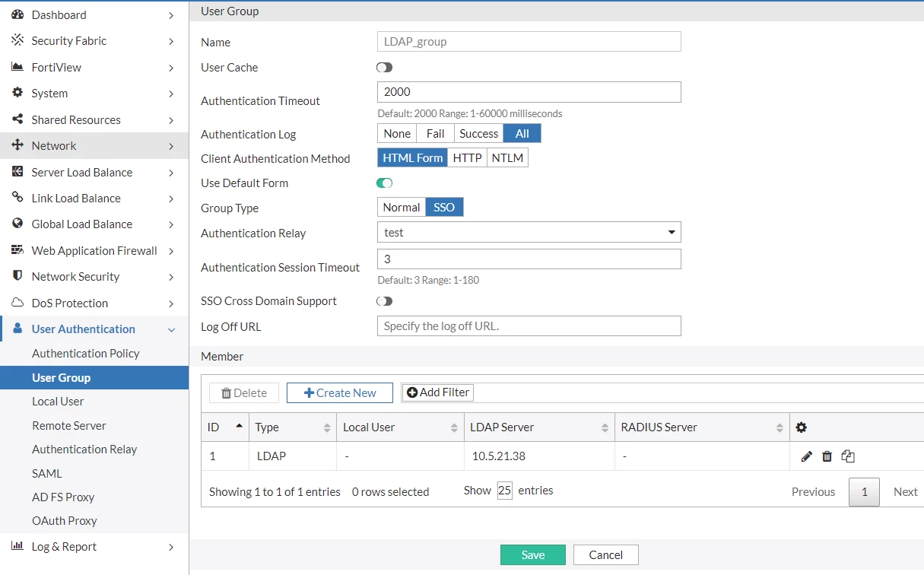Image resolution: width=924 pixels, height=575 pixels.
Task: Click the Dashboard gauge icon
Action: (x=17, y=14)
